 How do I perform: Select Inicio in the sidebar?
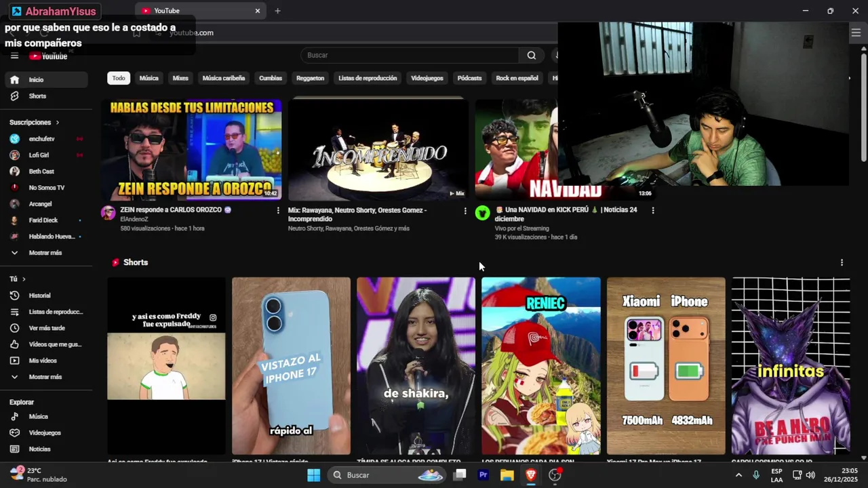[x=47, y=79]
